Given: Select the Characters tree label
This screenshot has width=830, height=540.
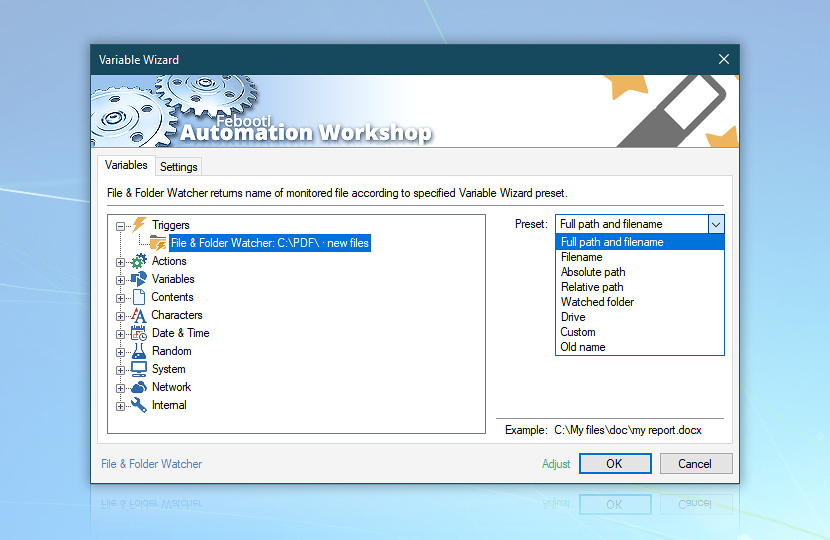Looking at the screenshot, I should coord(177,315).
